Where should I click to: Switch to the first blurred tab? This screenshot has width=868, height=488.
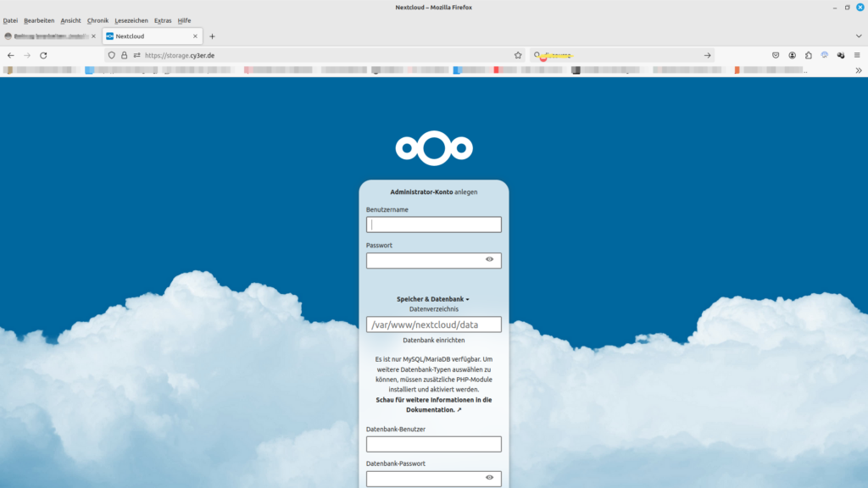(50, 36)
